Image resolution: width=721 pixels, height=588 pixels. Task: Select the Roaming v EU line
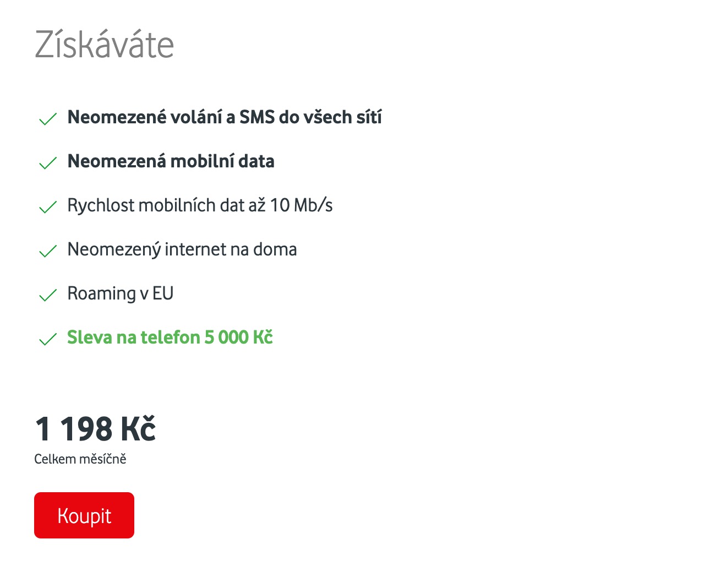(x=120, y=293)
